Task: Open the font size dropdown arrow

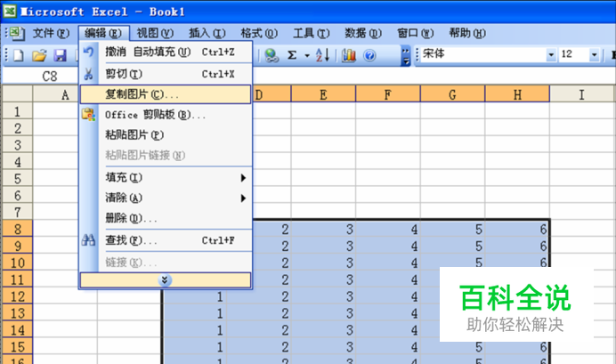Action: click(x=594, y=54)
